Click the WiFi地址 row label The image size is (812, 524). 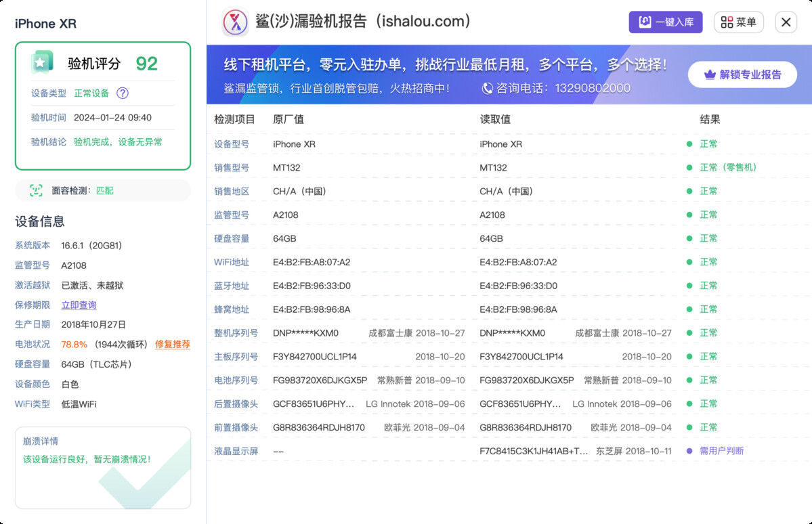coord(232,262)
